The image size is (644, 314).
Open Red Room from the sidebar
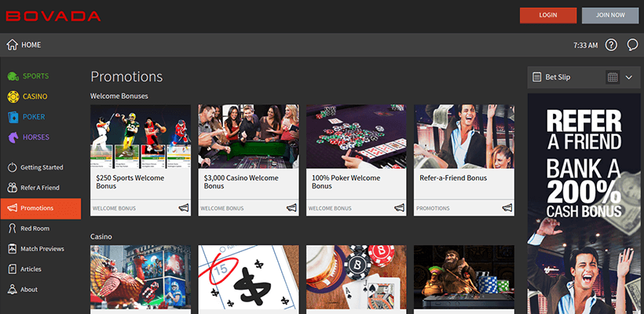coord(35,228)
